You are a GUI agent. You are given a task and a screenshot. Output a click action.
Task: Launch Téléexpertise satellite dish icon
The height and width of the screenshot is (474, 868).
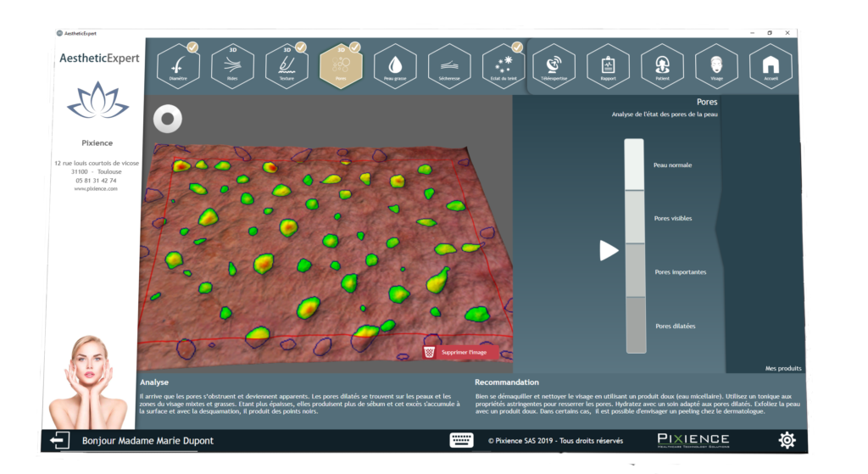point(554,66)
